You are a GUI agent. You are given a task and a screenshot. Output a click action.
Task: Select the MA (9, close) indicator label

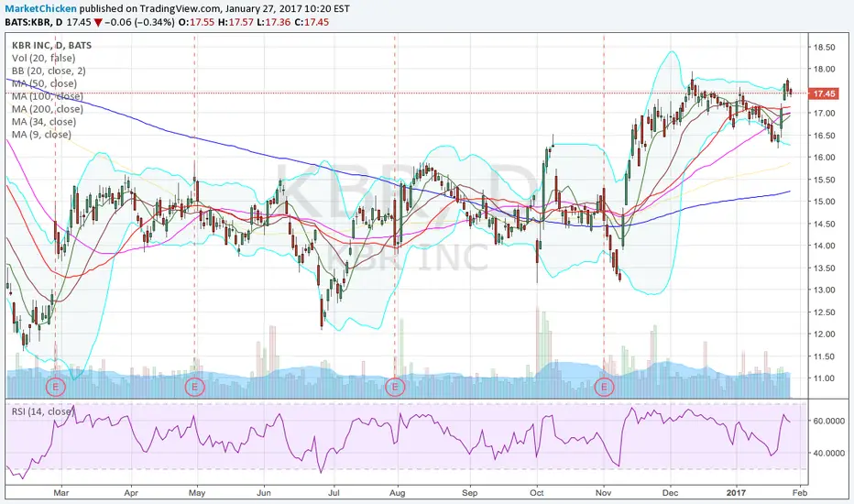(x=41, y=135)
